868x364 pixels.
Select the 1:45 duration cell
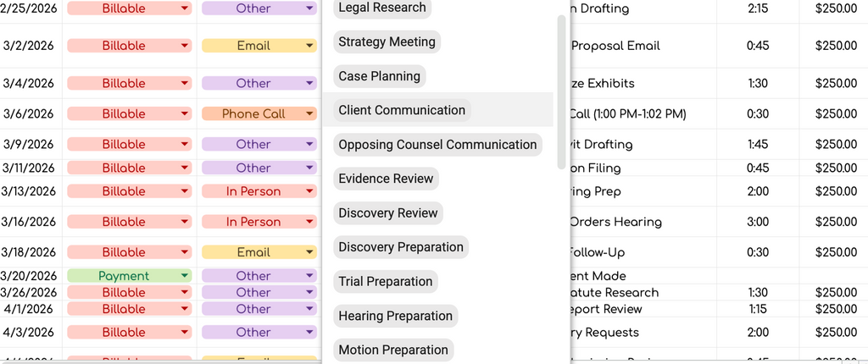coord(758,145)
